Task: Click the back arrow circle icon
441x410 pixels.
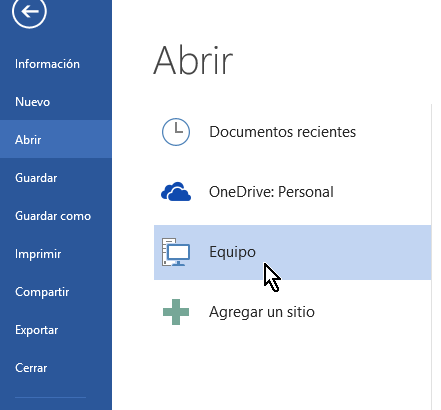Action: (x=29, y=11)
